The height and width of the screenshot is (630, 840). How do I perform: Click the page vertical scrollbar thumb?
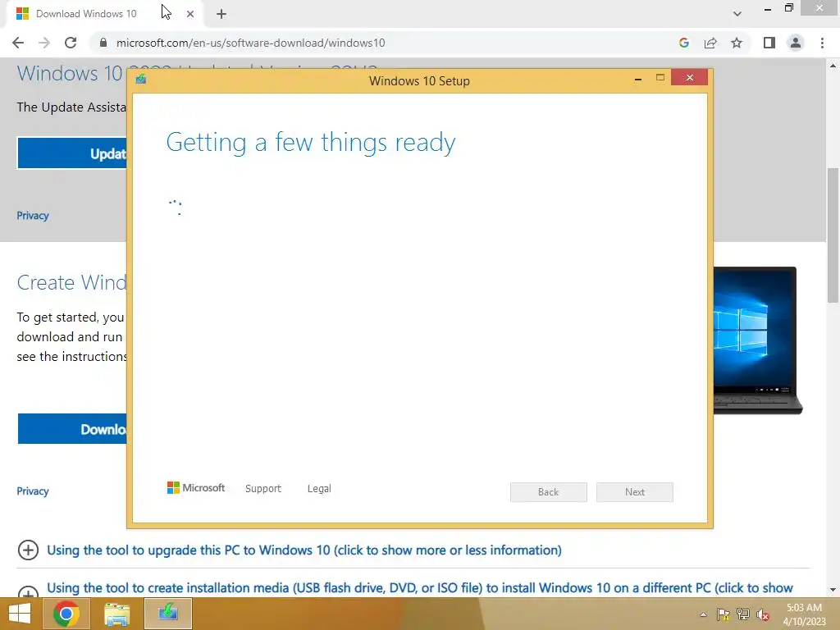coord(833,235)
